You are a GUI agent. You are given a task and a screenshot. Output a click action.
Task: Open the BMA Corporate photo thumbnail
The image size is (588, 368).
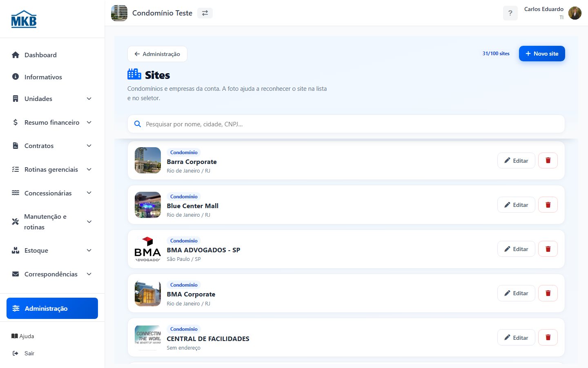point(148,293)
